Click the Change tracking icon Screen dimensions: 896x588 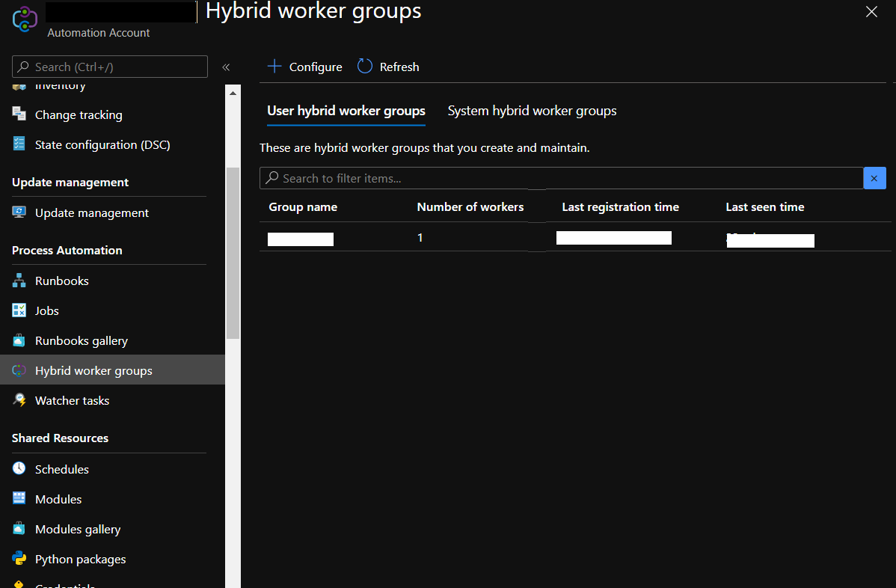point(19,114)
